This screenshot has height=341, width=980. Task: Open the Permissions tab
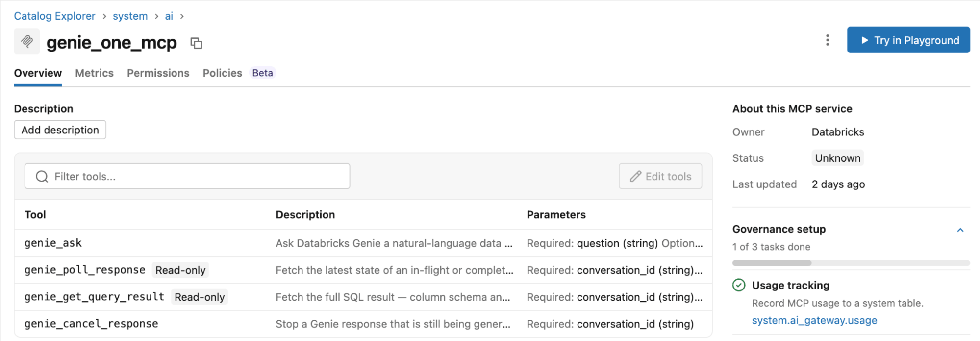tap(158, 73)
